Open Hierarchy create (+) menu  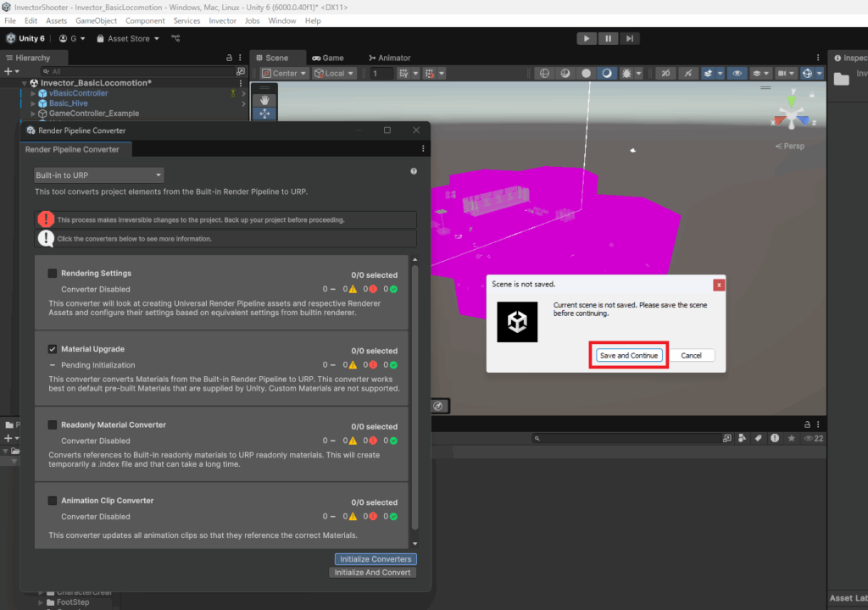[12, 71]
